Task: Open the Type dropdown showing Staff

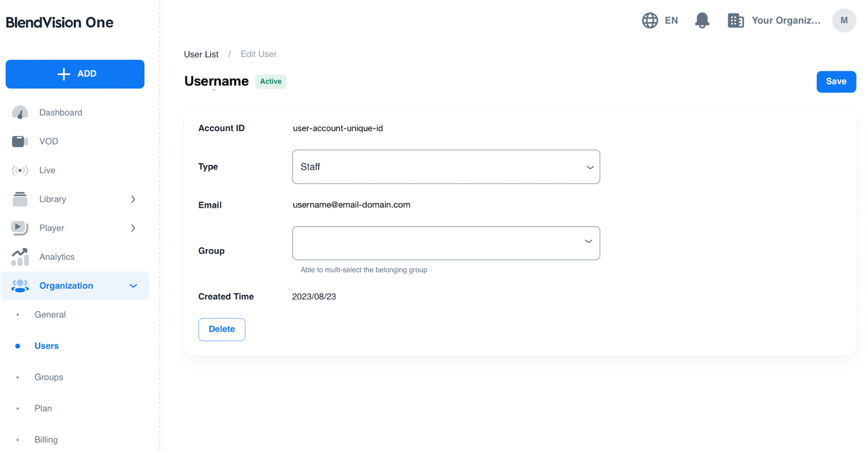Action: [445, 167]
